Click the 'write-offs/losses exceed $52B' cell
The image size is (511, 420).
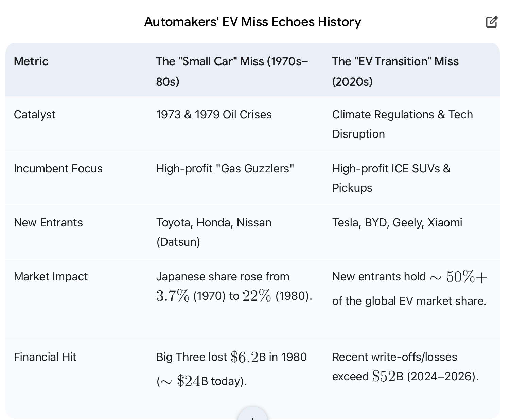(x=405, y=367)
